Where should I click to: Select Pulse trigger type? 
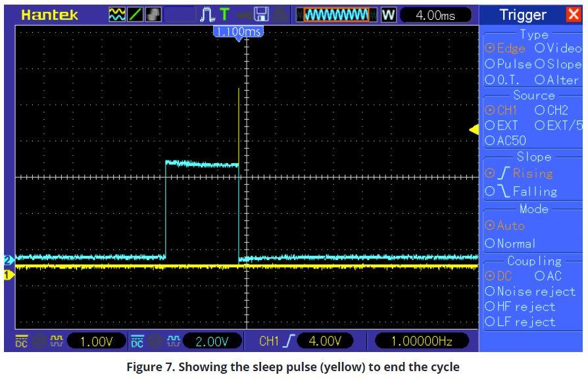point(508,64)
